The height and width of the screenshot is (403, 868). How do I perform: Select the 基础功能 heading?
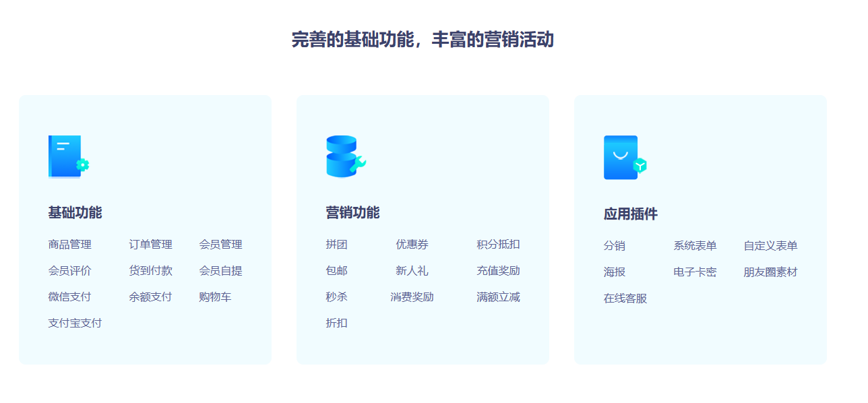(x=75, y=213)
